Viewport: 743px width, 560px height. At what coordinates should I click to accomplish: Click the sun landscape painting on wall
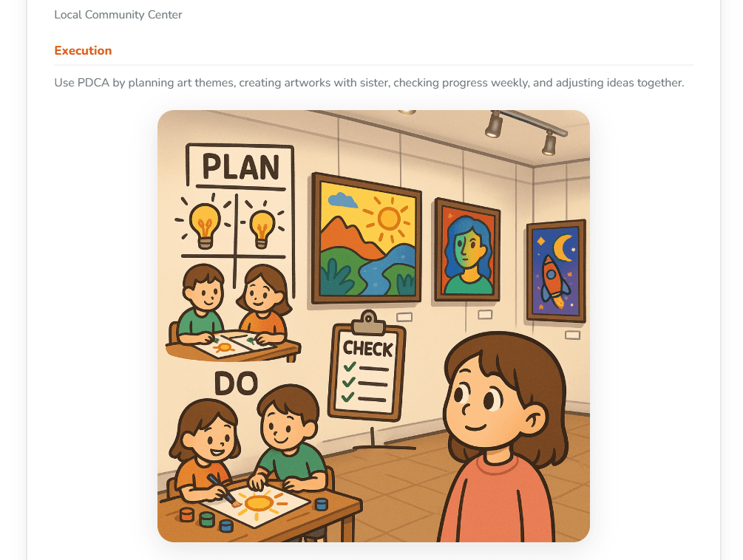click(x=366, y=239)
